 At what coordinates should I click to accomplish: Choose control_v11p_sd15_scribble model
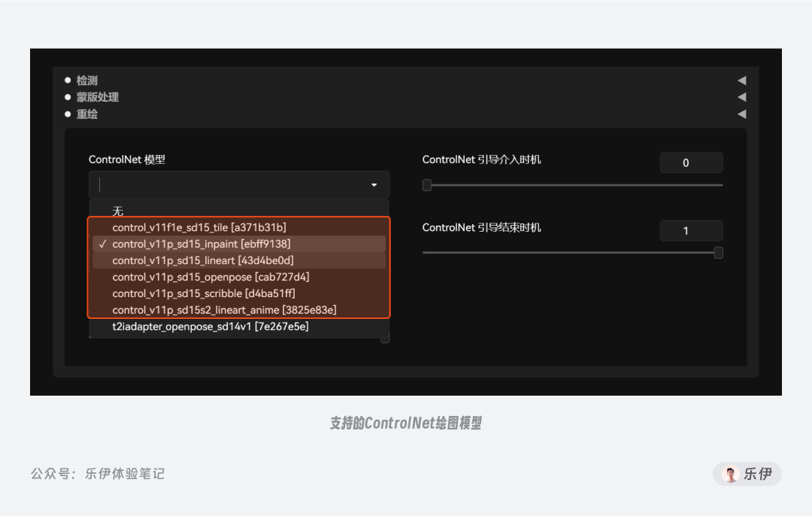coord(239,294)
